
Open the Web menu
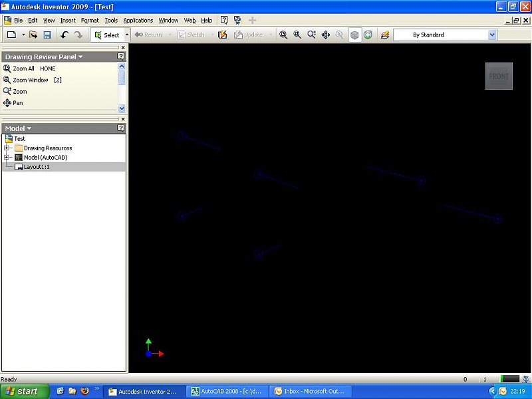190,21
